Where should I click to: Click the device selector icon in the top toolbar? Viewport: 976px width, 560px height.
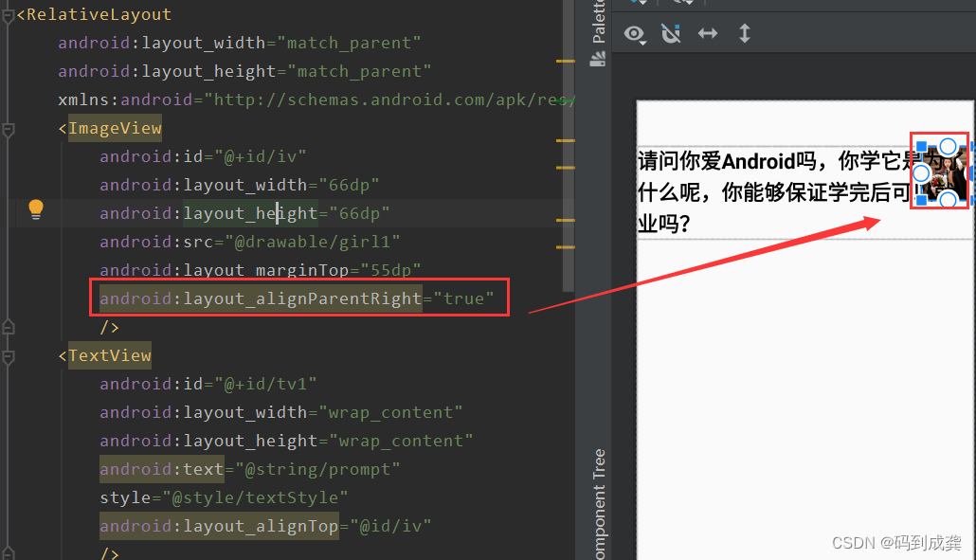point(633,3)
